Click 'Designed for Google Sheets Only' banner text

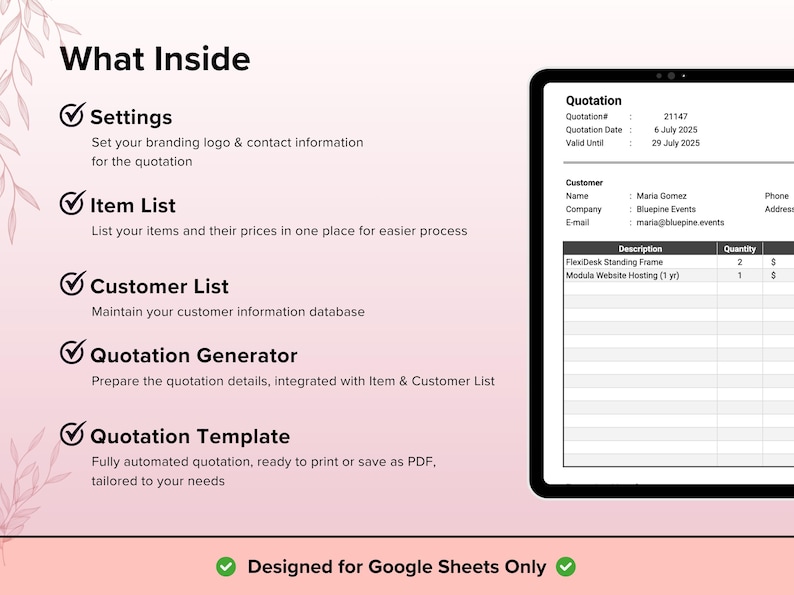(397, 567)
